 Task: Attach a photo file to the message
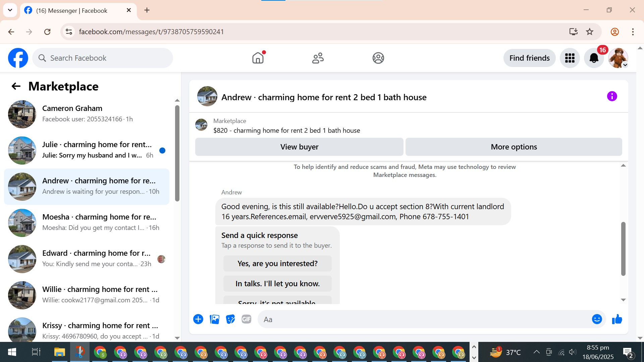click(x=214, y=319)
